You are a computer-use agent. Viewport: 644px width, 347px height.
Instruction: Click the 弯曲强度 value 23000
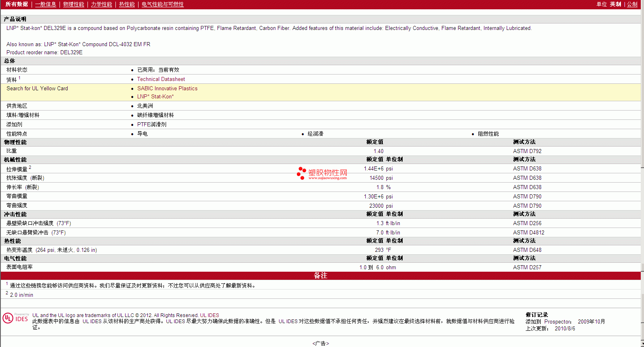point(376,206)
